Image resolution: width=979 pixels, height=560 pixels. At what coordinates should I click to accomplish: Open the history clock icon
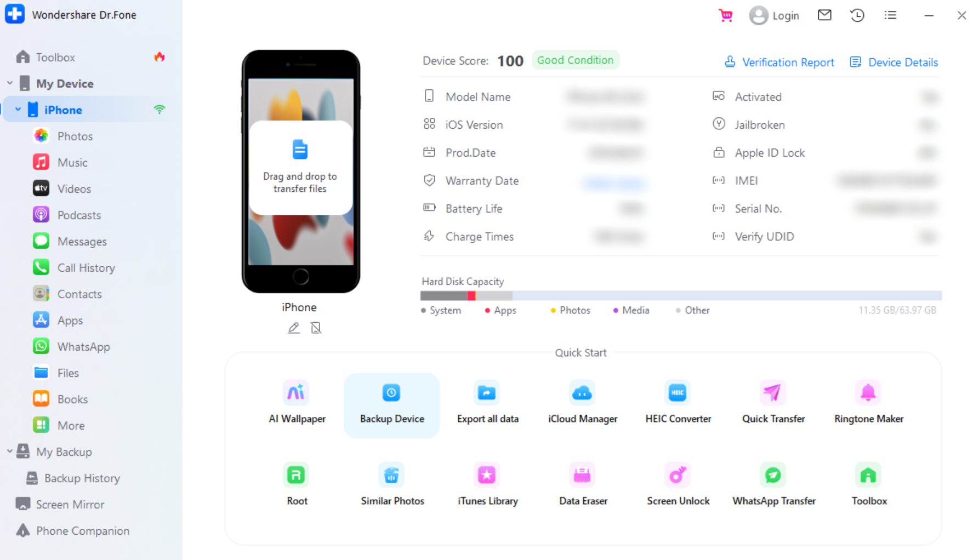(x=857, y=15)
